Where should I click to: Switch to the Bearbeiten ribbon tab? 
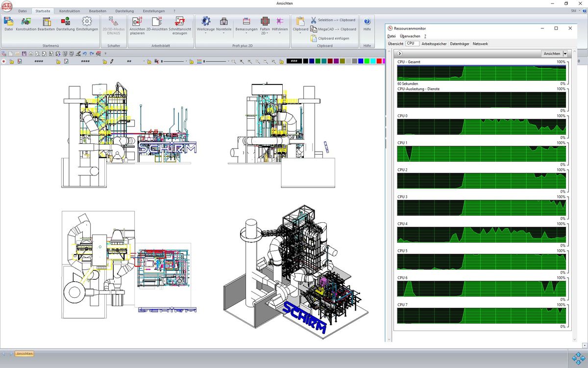pos(98,11)
